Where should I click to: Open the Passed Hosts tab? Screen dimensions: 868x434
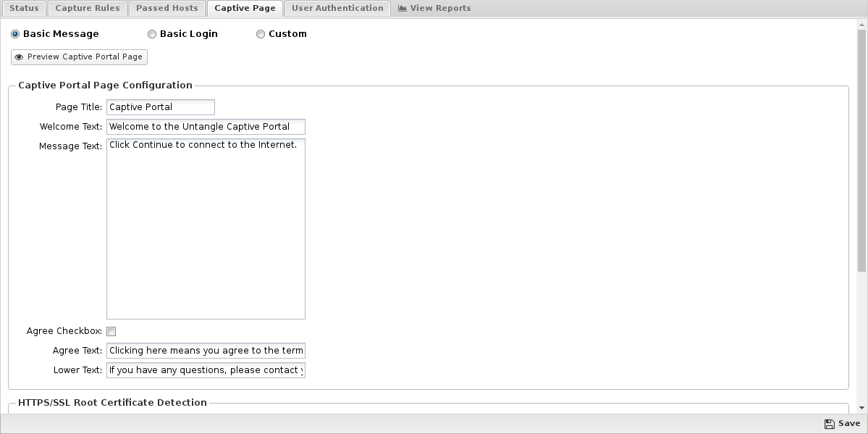[167, 8]
